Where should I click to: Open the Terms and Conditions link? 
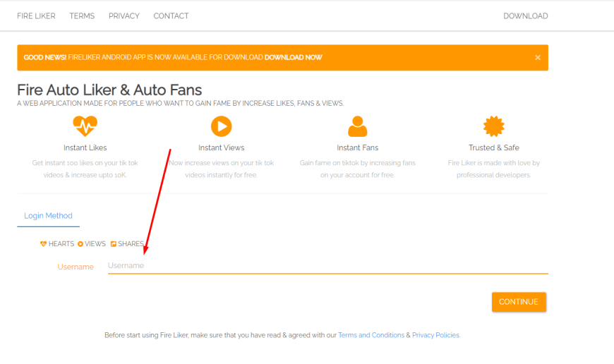click(x=371, y=335)
